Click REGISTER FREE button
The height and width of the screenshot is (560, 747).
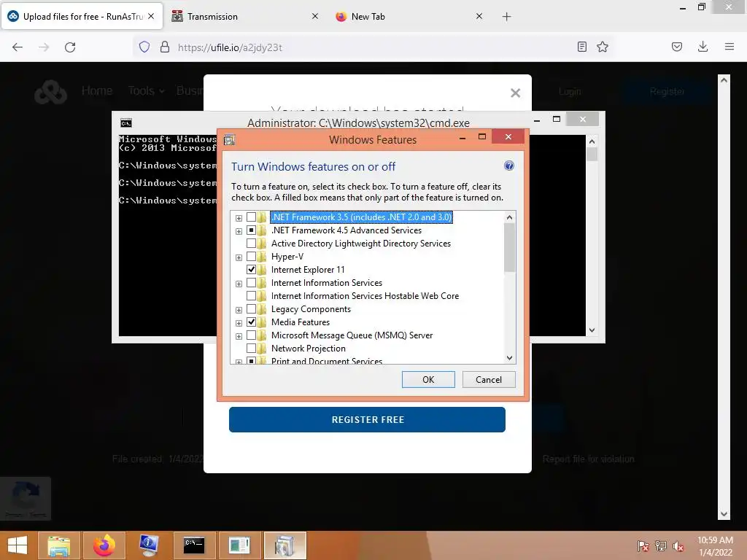[368, 419]
